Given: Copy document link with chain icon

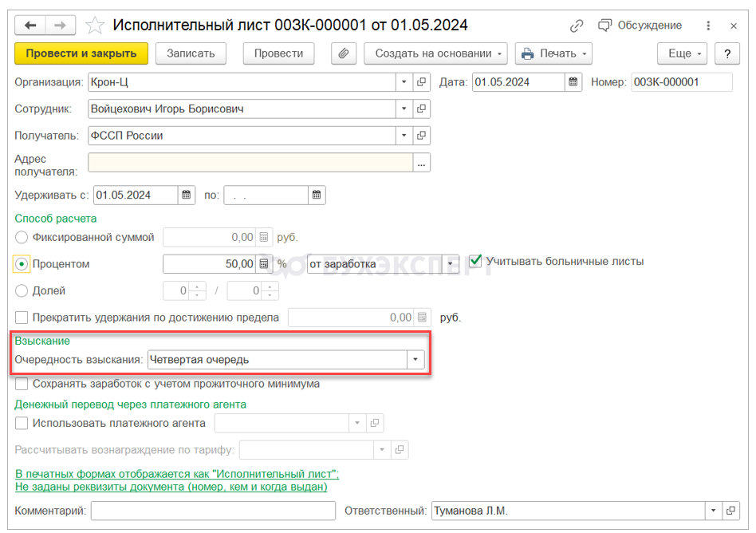Looking at the screenshot, I should (x=577, y=26).
